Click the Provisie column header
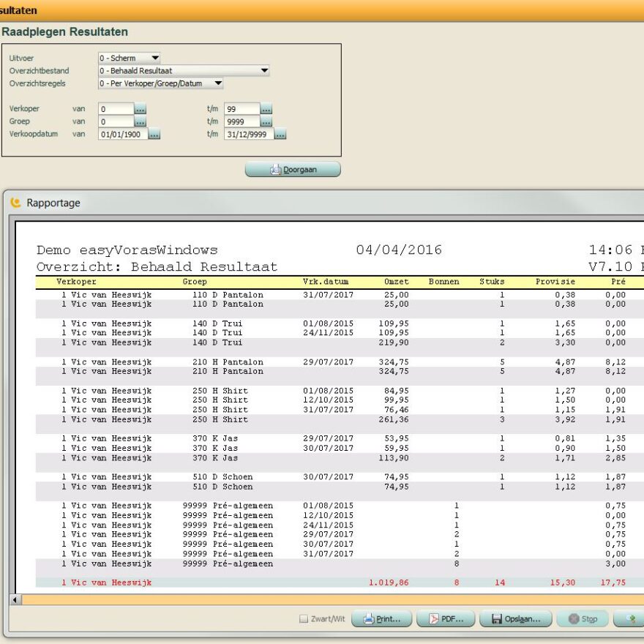The image size is (644, 644). click(555, 282)
